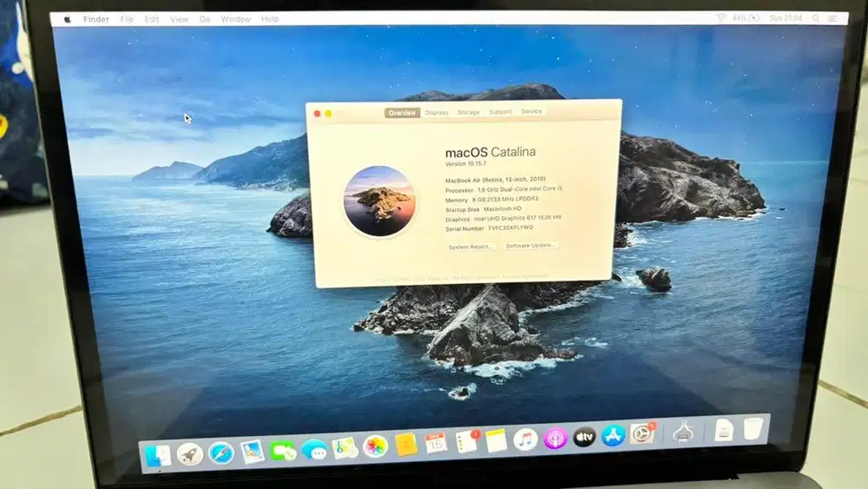The image size is (868, 489).
Task: Open the yellow Notes app in Dock
Action: pyautogui.click(x=496, y=441)
